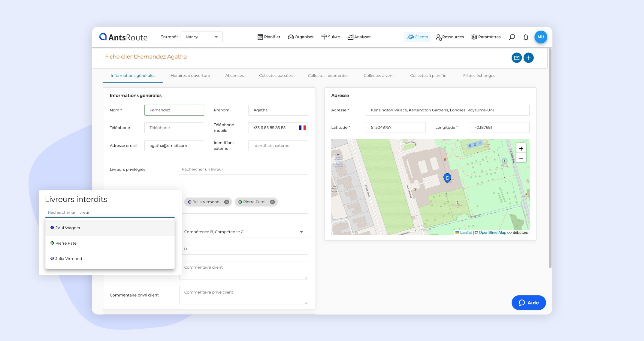Click the envelope email icon button
This screenshot has width=644, height=341.
516,58
